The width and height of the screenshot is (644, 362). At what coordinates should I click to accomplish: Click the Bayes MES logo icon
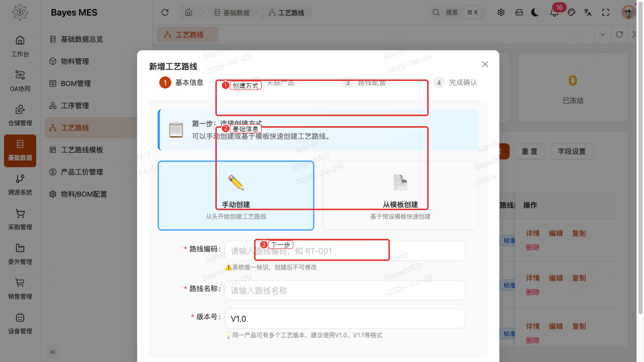(20, 13)
